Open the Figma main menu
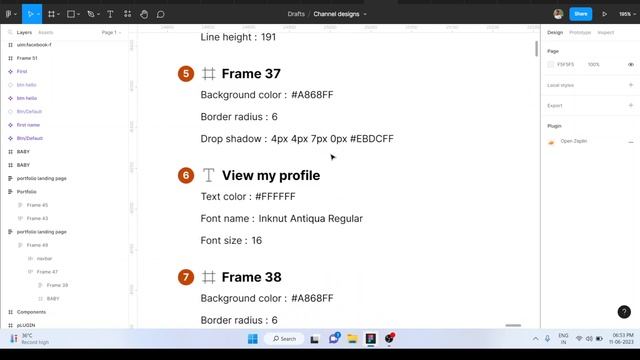The width and height of the screenshot is (640, 360). [x=9, y=14]
